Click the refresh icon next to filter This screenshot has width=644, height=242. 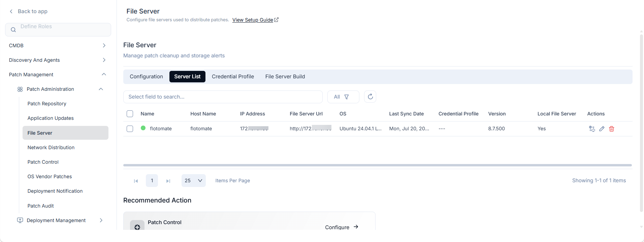[x=370, y=97]
